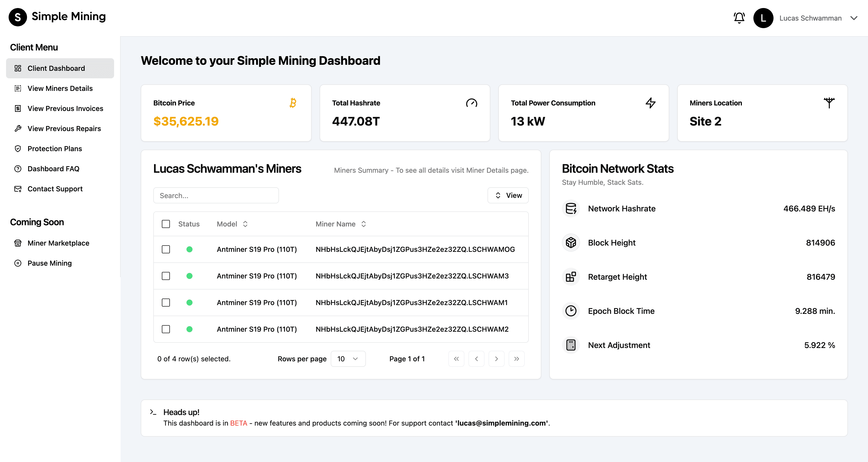Check the box for miner LSCHWAMOG
Image resolution: width=868 pixels, height=462 pixels.
[x=166, y=249]
